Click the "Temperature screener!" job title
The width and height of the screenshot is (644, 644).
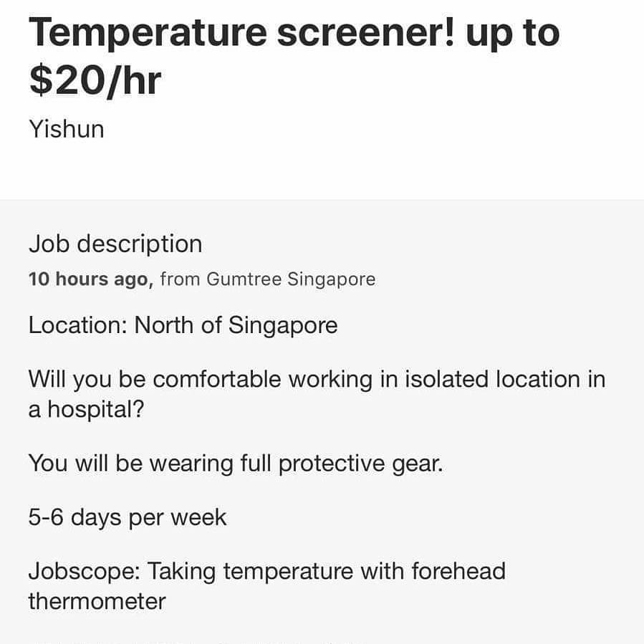pos(242,32)
